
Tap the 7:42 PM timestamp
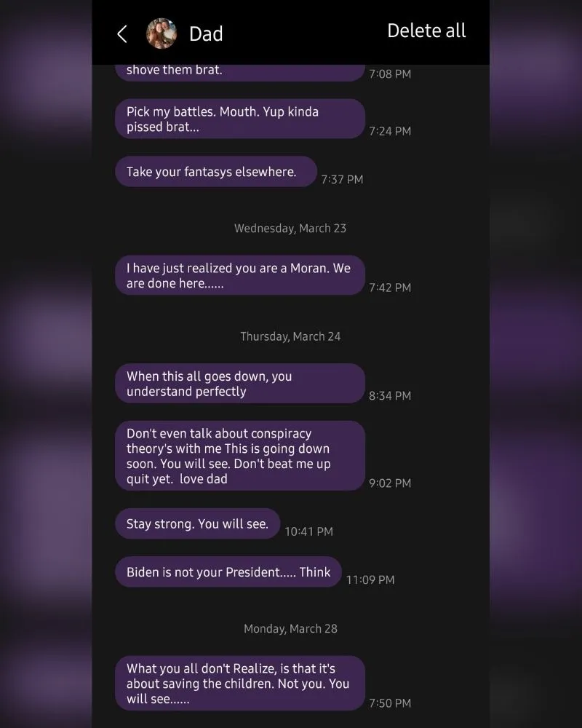pyautogui.click(x=390, y=288)
